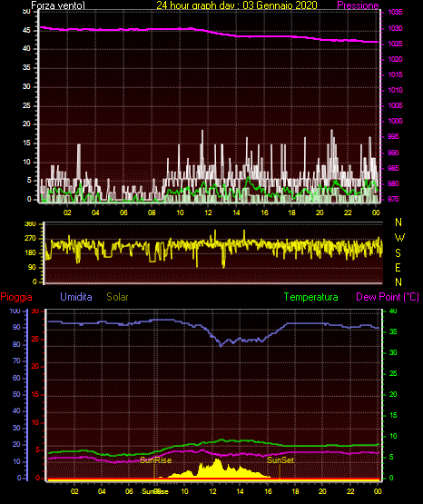Click humidity axis value 50

click(x=16, y=394)
